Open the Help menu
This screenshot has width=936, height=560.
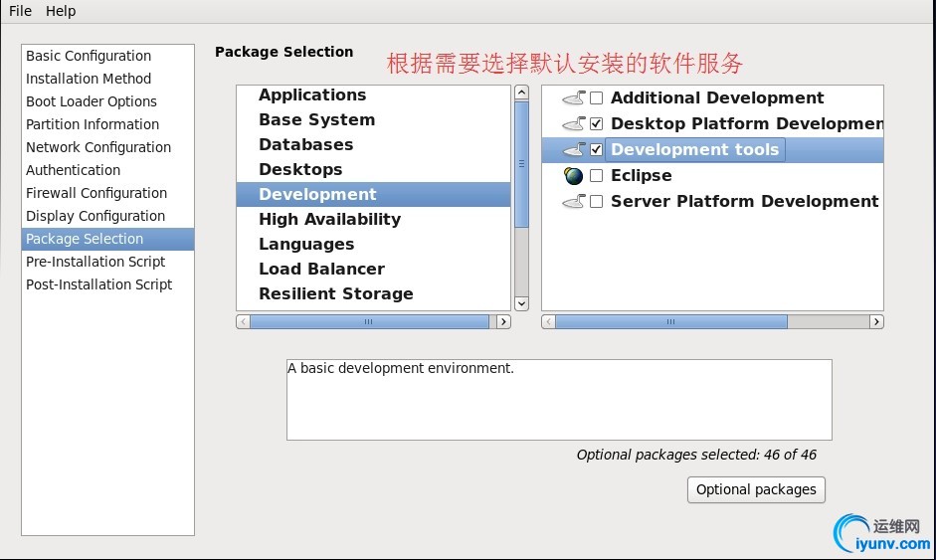click(61, 11)
